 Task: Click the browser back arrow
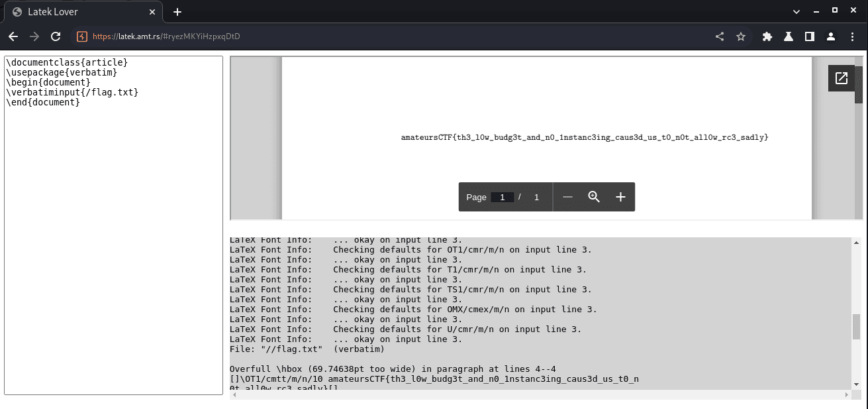13,36
